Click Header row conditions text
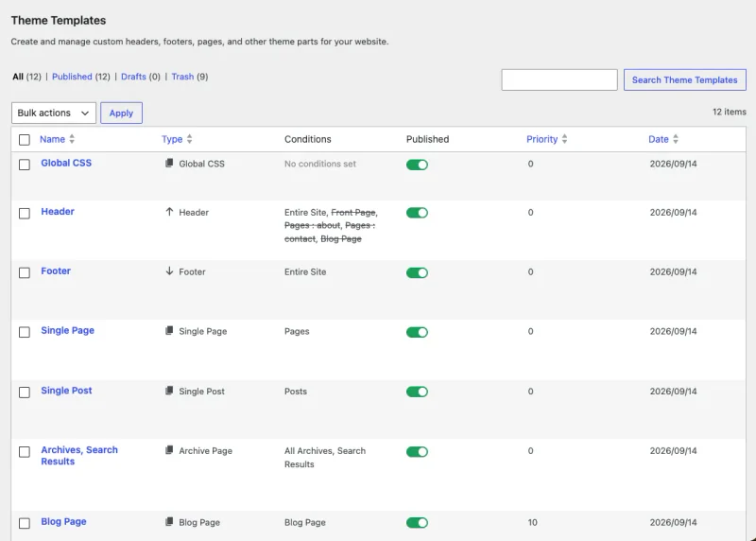This screenshot has width=756, height=541. (x=332, y=225)
